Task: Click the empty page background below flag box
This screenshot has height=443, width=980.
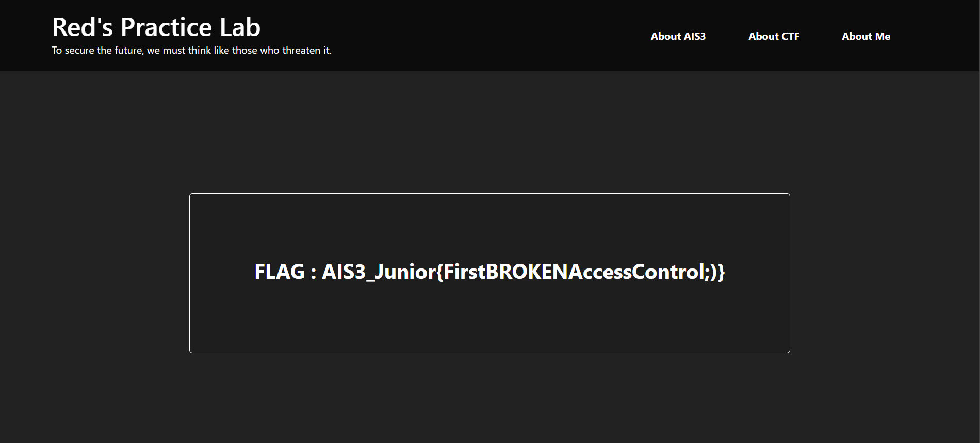Action: click(489, 398)
